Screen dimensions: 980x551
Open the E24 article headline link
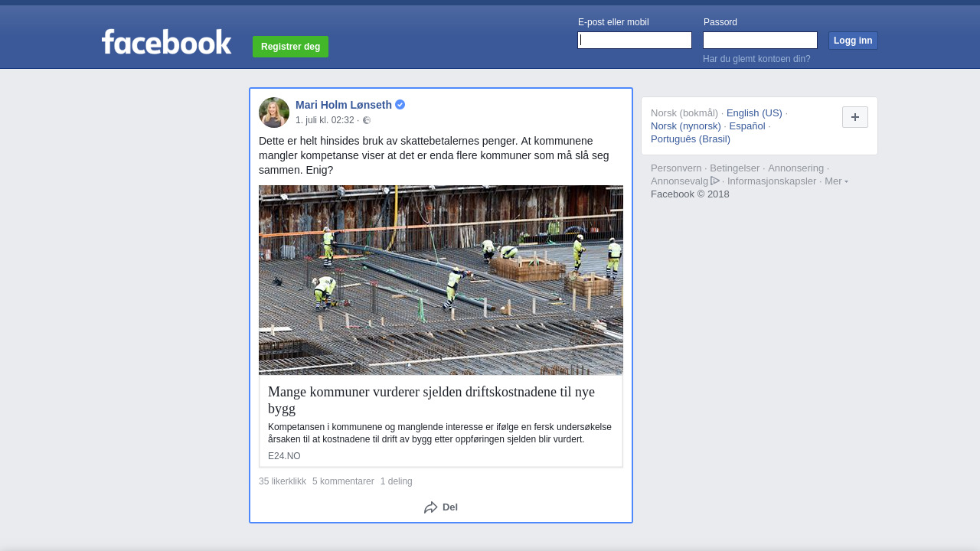(431, 399)
